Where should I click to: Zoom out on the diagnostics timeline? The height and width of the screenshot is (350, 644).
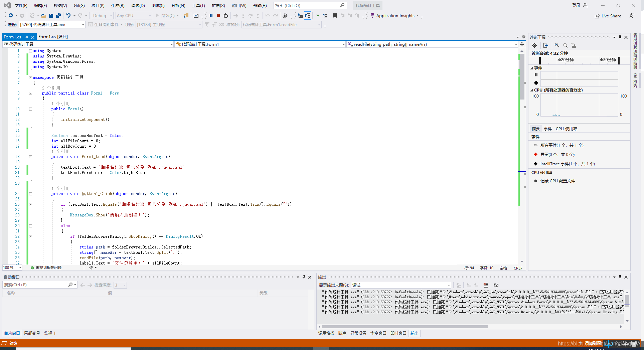(x=566, y=45)
